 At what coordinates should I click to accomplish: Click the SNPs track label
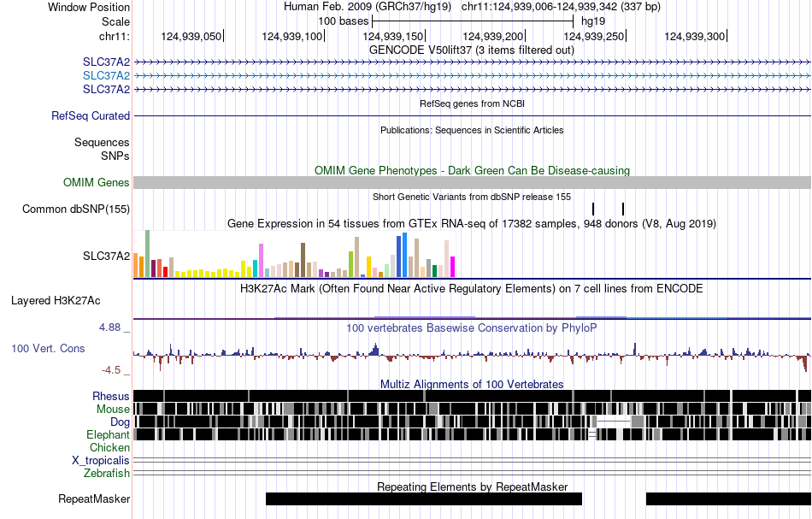(x=115, y=156)
